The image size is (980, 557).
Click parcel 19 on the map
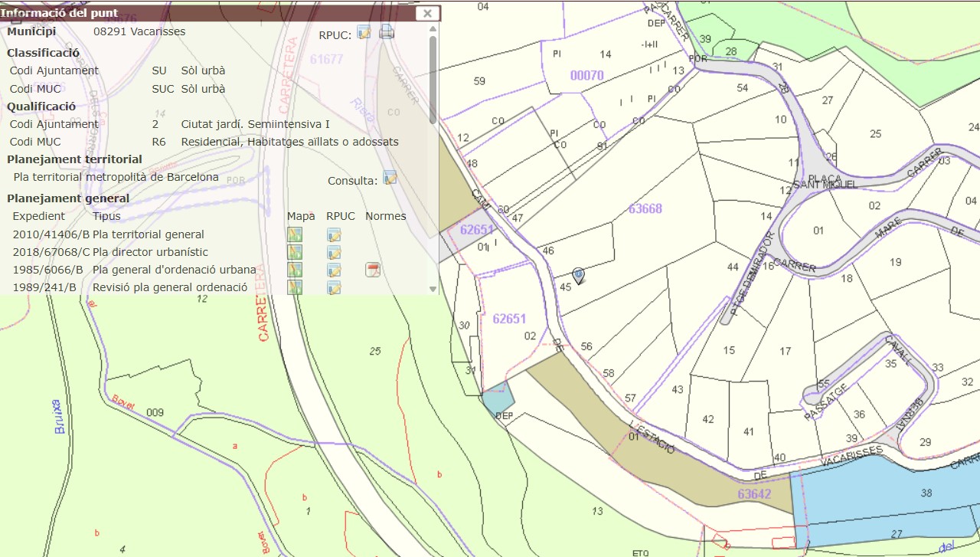pyautogui.click(x=896, y=263)
